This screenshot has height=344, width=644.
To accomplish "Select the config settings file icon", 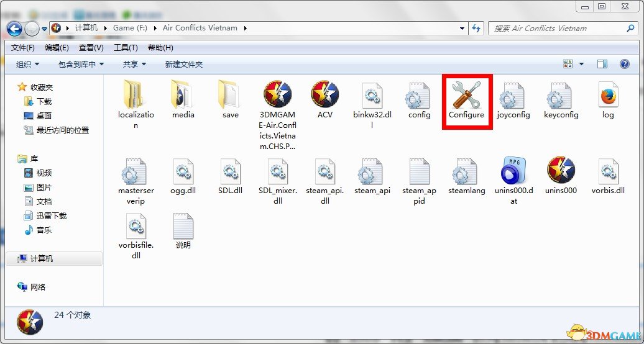I will 419,95.
